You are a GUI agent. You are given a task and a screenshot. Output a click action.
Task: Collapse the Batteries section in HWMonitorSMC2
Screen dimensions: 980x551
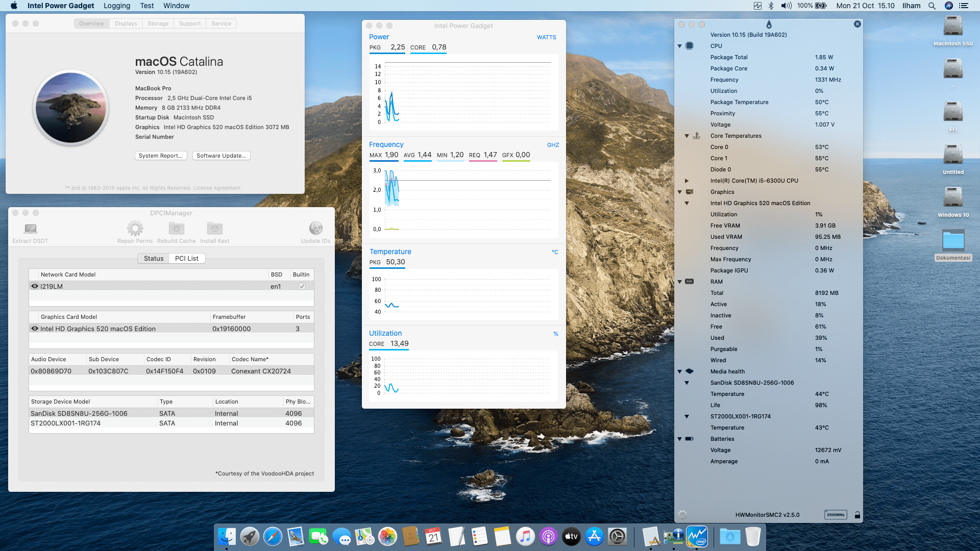click(680, 439)
